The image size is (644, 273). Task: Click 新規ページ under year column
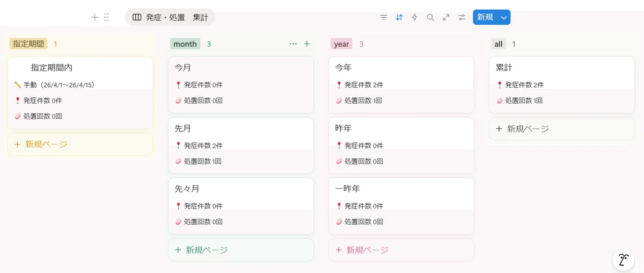[401, 250]
